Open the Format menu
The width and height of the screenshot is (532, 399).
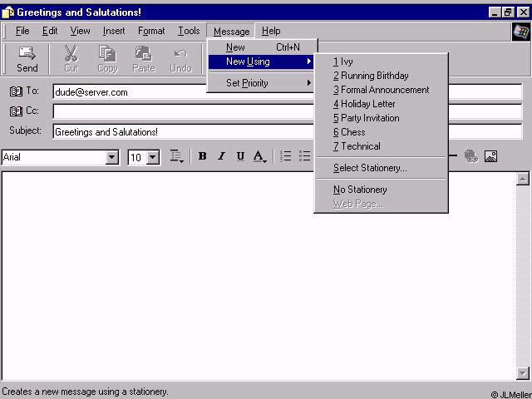pos(151,31)
